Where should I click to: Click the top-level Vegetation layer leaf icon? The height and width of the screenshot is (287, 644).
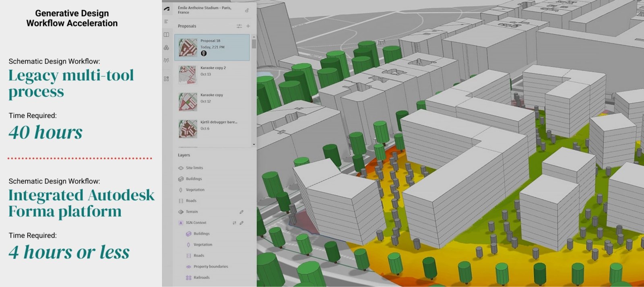181,190
